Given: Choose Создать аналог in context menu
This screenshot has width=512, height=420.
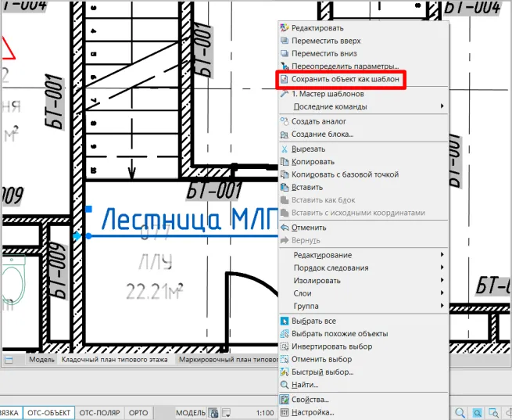Looking at the screenshot, I should pos(318,121).
